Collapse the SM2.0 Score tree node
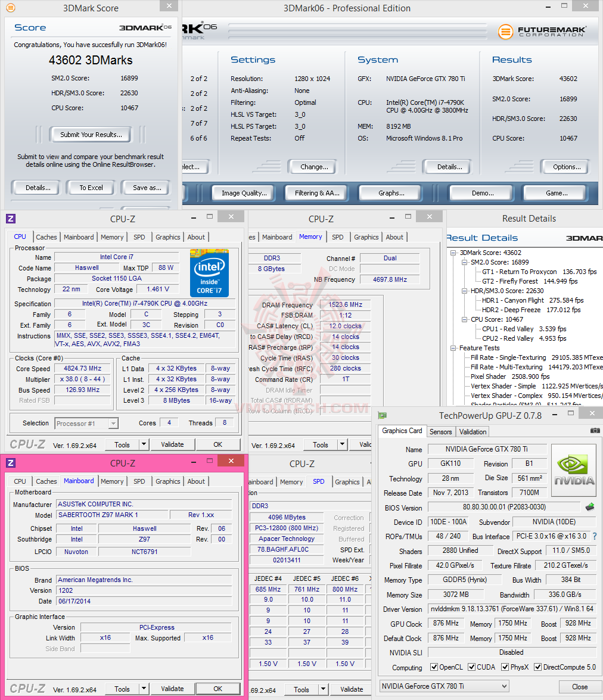Viewport: 603px width, 700px height. click(465, 262)
